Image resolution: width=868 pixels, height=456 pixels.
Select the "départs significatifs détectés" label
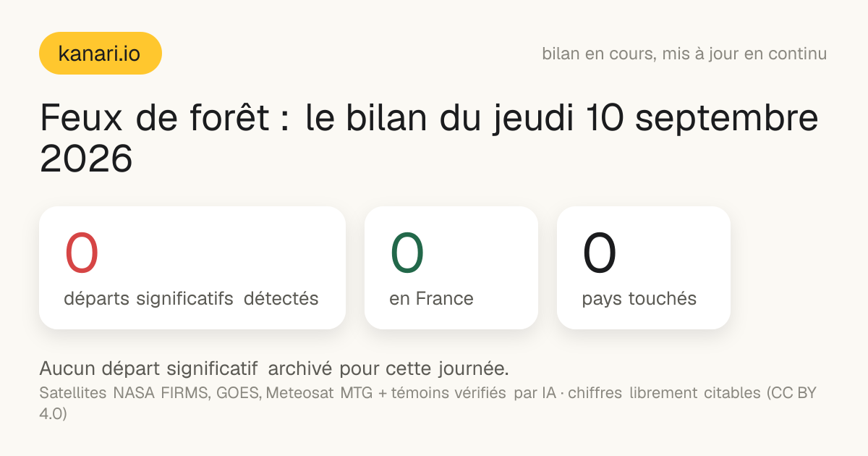(191, 299)
